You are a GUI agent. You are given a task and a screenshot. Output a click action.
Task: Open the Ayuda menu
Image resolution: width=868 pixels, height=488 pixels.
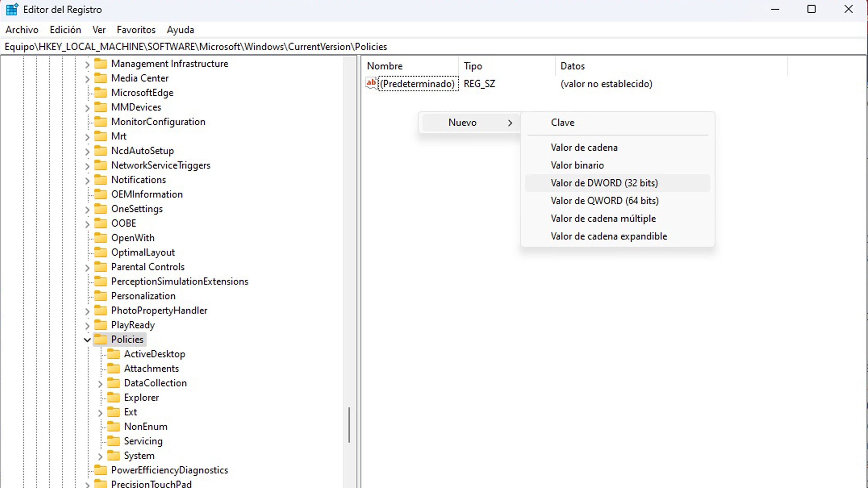(x=180, y=30)
